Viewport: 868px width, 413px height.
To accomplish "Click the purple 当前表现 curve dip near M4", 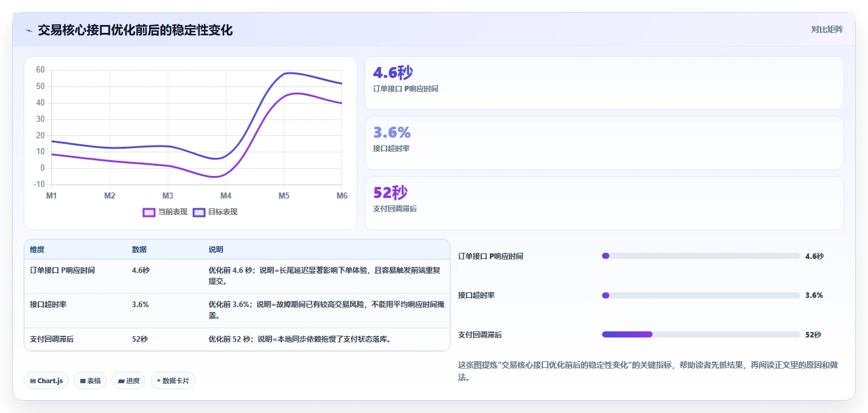I will [x=214, y=177].
